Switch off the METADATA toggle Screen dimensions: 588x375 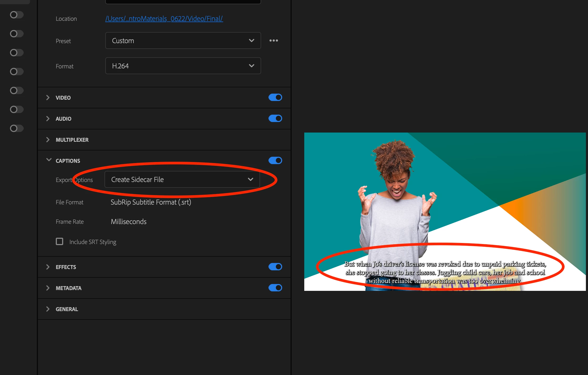point(275,288)
